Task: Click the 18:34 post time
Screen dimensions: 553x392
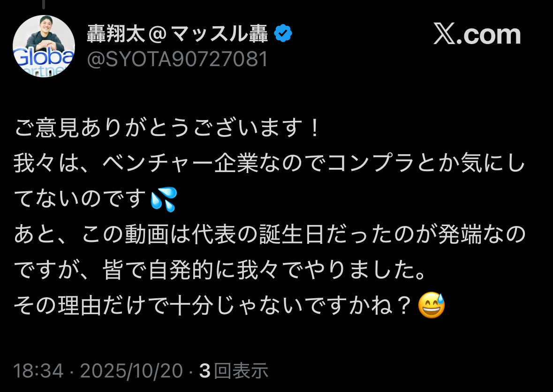Action: pyautogui.click(x=38, y=371)
